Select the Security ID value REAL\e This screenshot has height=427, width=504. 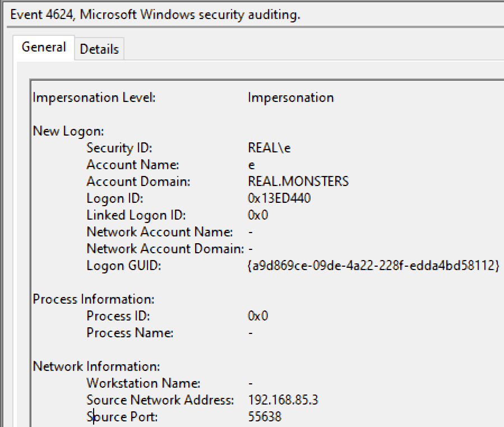click(x=269, y=148)
